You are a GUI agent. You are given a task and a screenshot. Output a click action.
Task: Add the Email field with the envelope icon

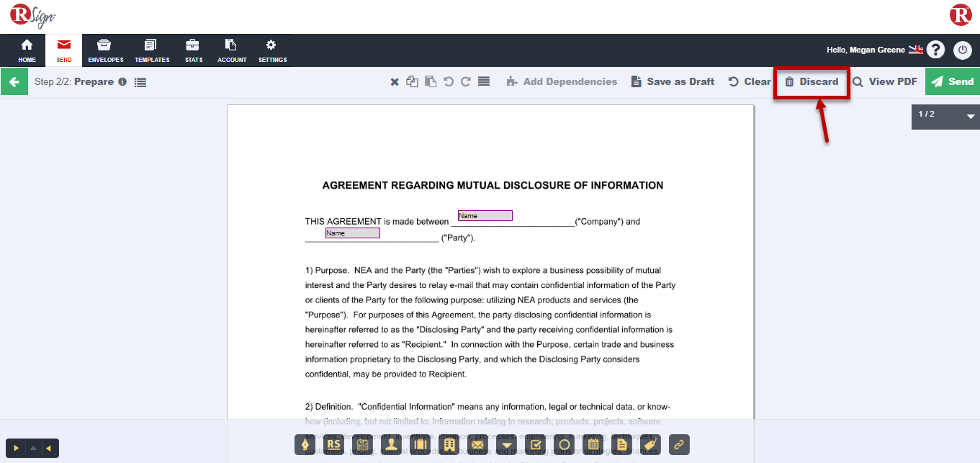478,445
